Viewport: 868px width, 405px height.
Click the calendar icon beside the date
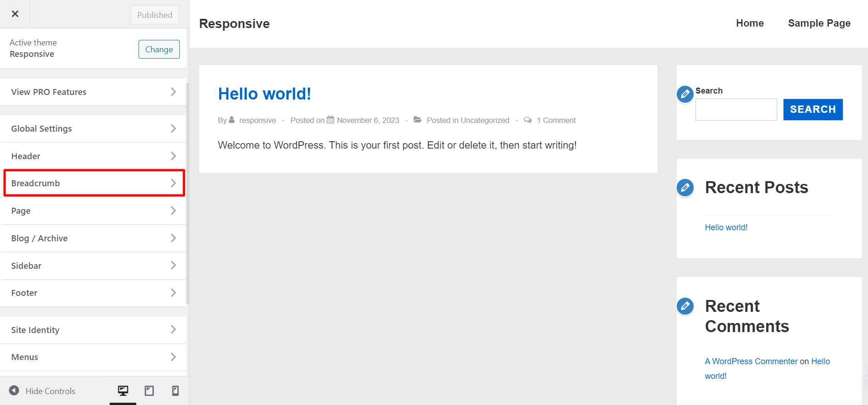(330, 120)
